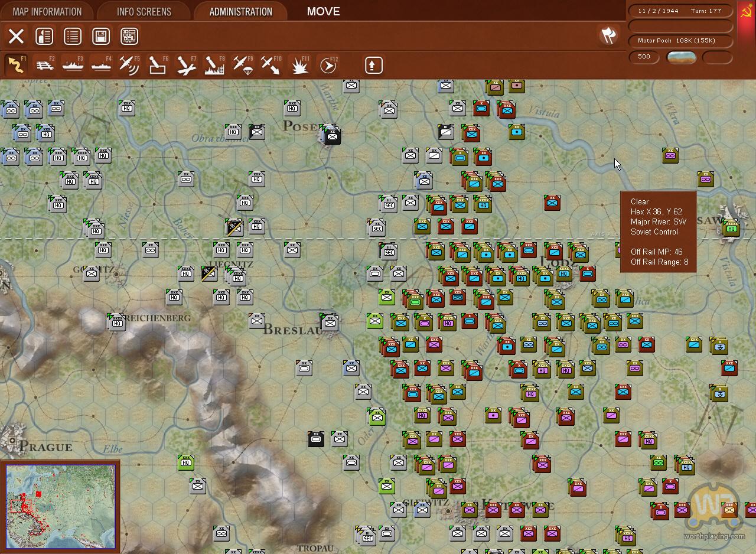Choose the F5 Air recon mode
The width and height of the screenshot is (756, 554).
(x=129, y=65)
